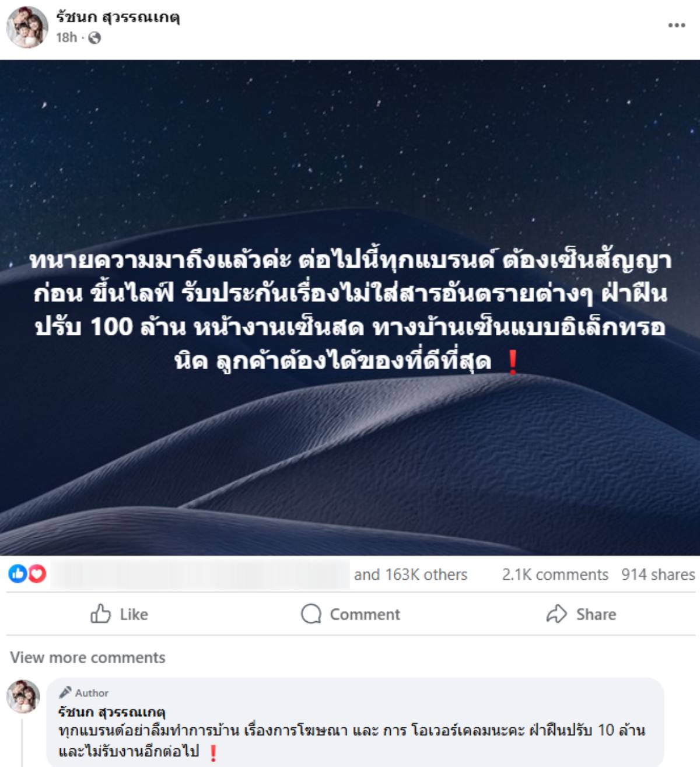Click the author name in the comment

pos(111,712)
